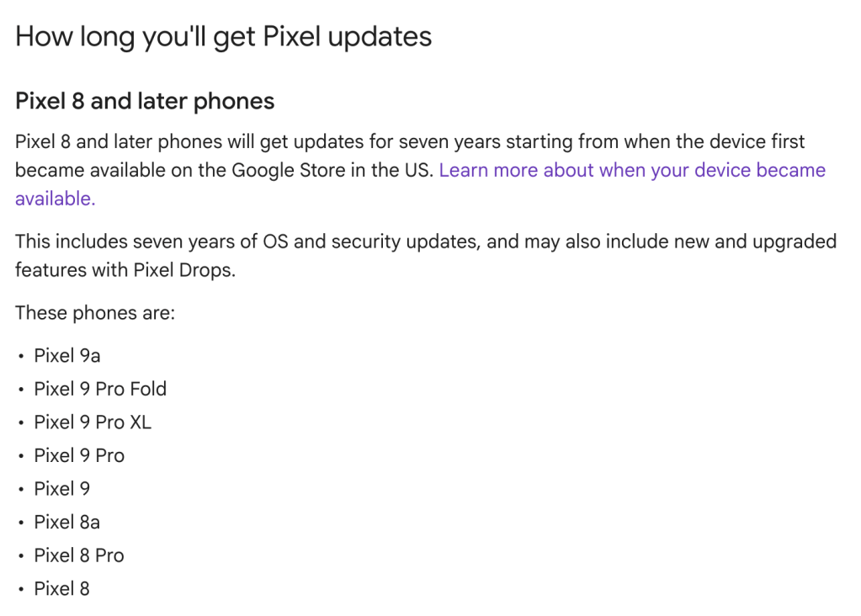The height and width of the screenshot is (616, 861).
Task: Click the 'How long you'll get Pixel updates' heading
Action: [x=223, y=37]
